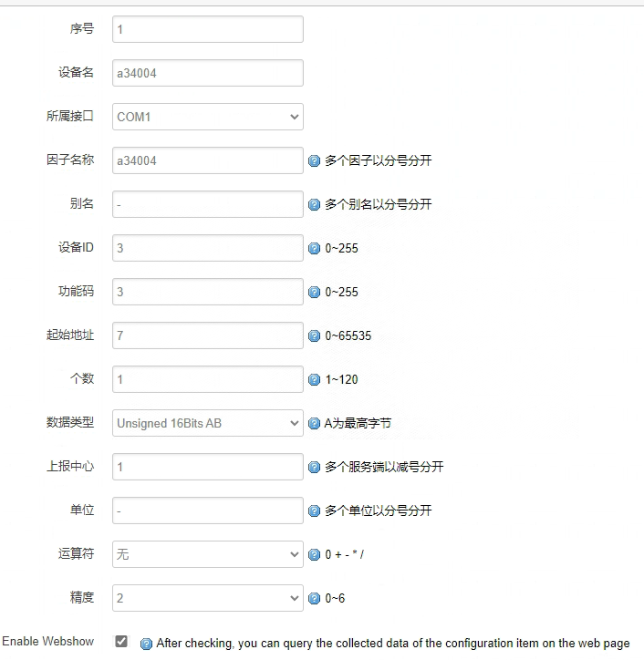This screenshot has height=660, width=644.
Task: Expand the 精度 dropdown
Action: coord(208,598)
